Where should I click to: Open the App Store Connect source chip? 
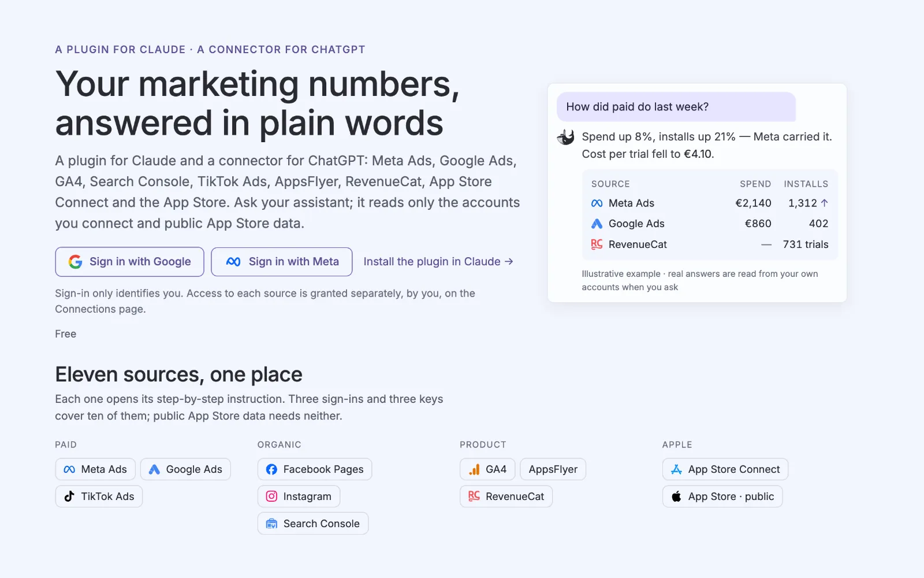[x=725, y=469]
